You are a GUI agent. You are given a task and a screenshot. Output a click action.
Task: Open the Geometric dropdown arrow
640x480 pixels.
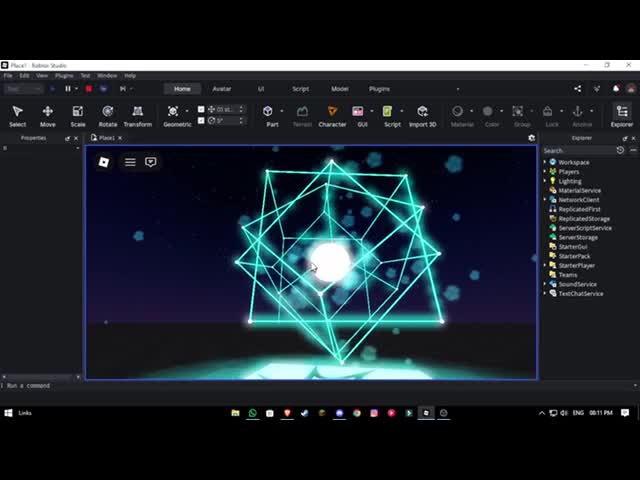click(187, 111)
